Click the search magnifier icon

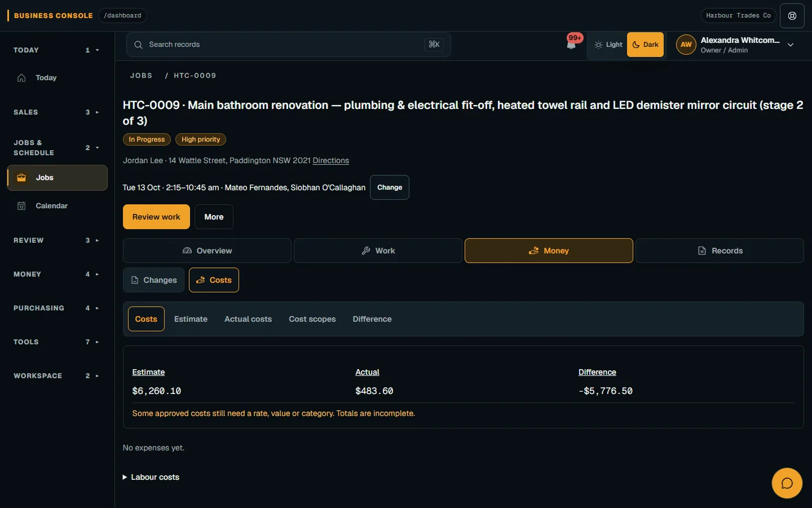pyautogui.click(x=138, y=45)
